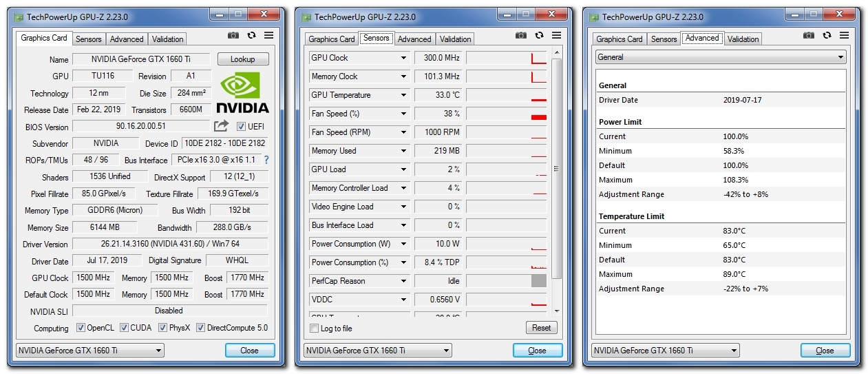Click the BIOS share/export arrow icon
The height and width of the screenshot is (374, 868).
[221, 126]
